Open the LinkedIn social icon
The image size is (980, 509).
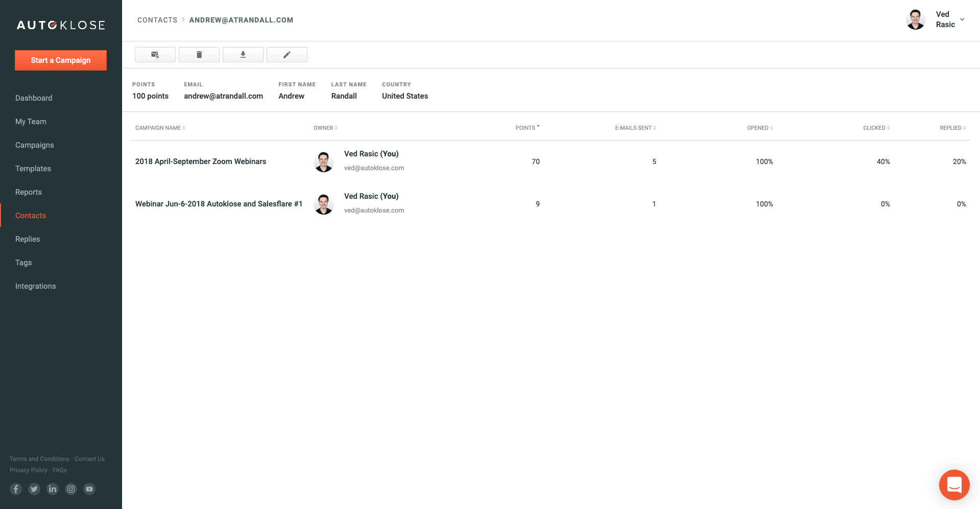53,489
